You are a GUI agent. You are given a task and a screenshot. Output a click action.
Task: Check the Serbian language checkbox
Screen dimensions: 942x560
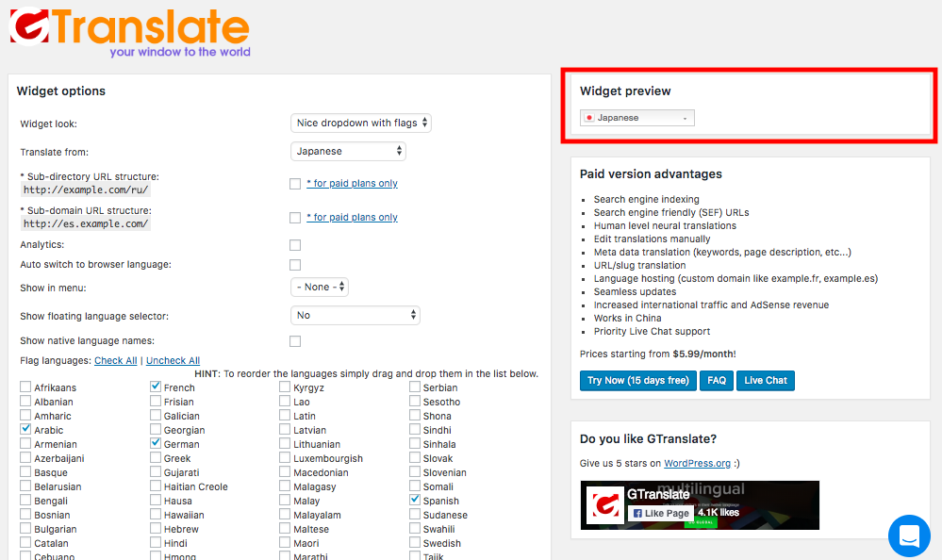415,387
